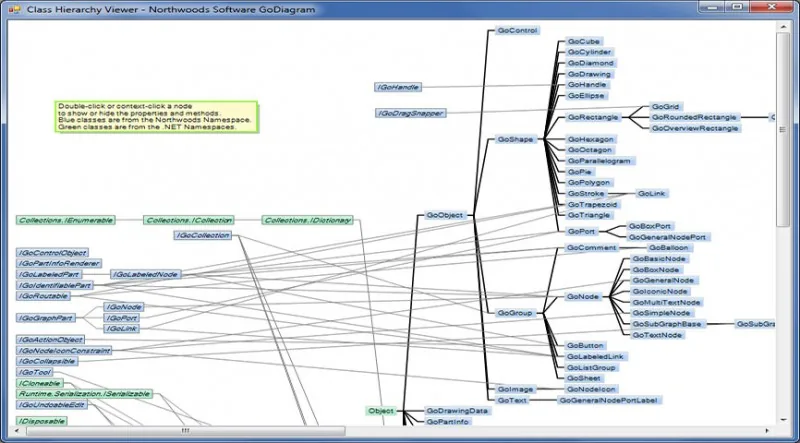Select the IGoDragSnapper interface node

tap(411, 113)
